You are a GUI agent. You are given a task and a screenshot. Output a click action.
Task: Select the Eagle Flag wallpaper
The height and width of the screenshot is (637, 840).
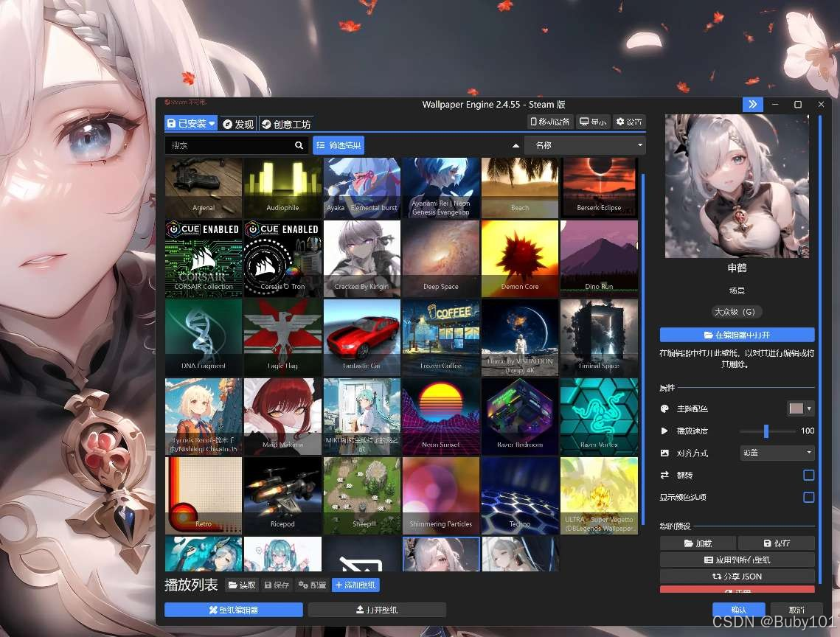point(282,338)
